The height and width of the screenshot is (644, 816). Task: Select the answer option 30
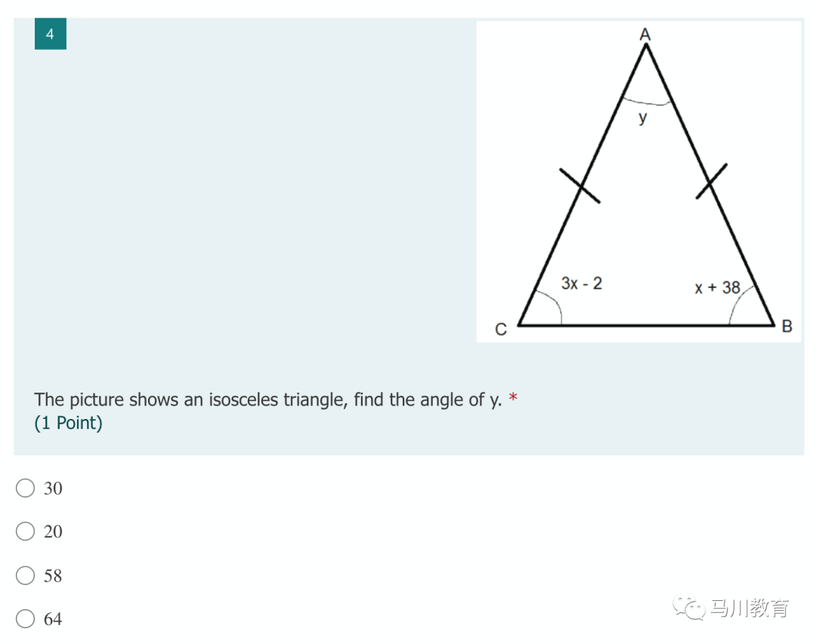coord(26,488)
